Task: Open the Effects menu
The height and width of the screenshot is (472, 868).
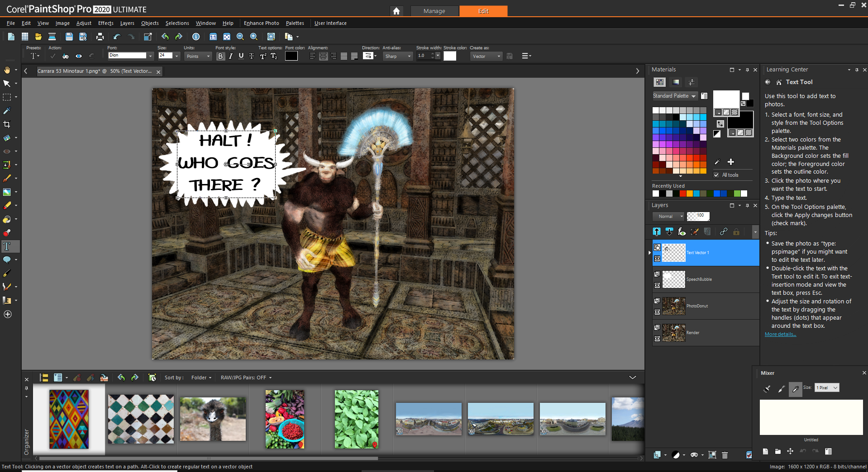Action: click(106, 23)
